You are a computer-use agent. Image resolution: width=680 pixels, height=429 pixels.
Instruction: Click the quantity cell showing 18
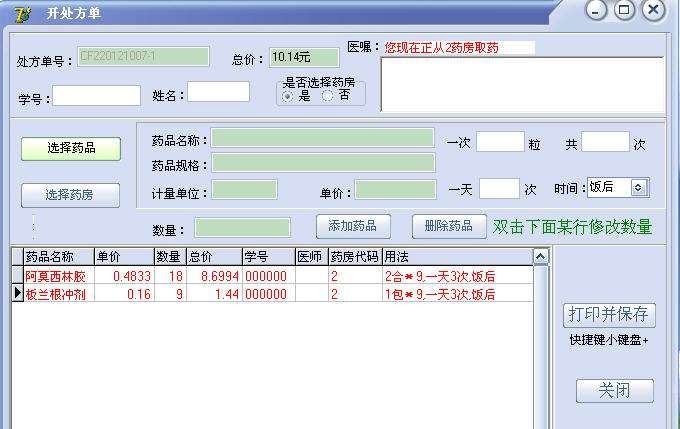point(170,276)
